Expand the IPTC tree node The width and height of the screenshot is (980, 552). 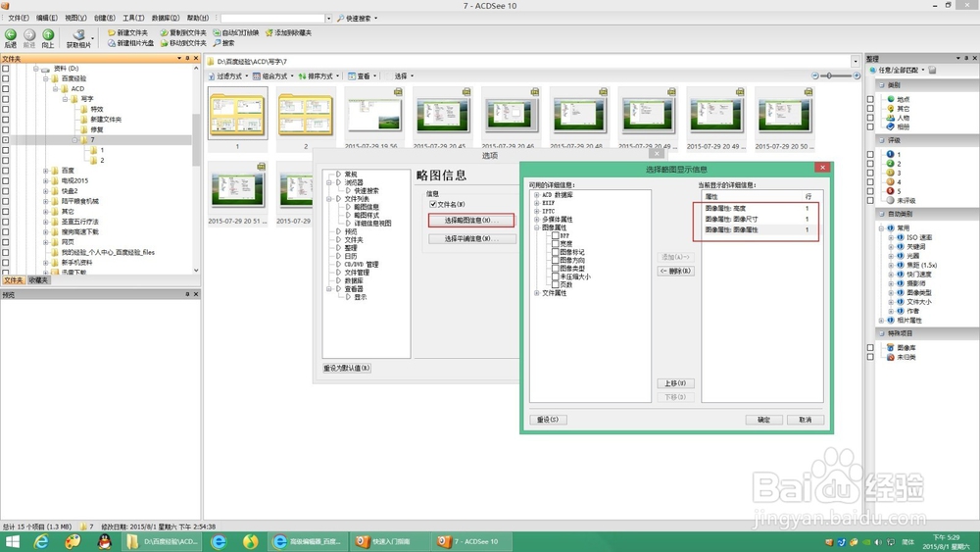pos(536,212)
